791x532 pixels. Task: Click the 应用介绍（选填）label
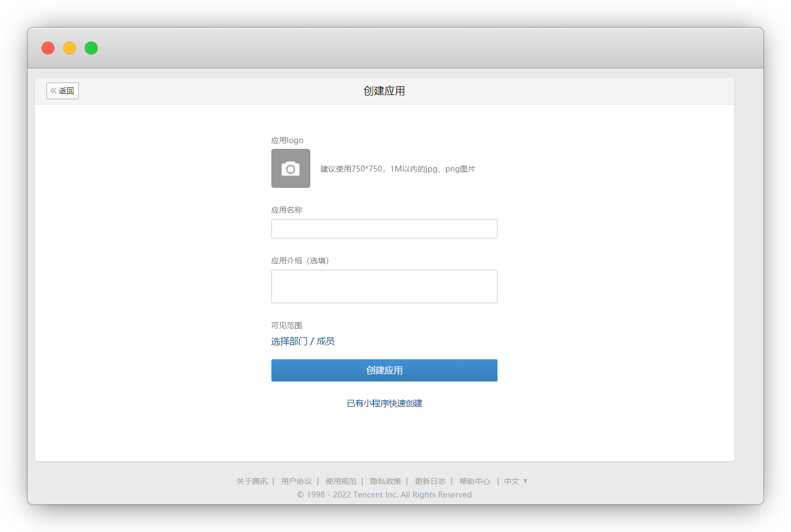[300, 261]
